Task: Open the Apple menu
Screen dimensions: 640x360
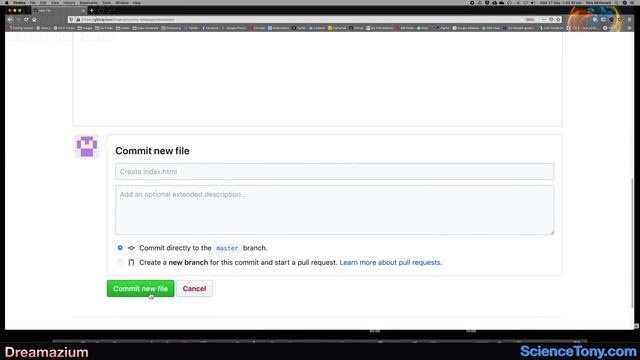Action: tap(7, 2)
